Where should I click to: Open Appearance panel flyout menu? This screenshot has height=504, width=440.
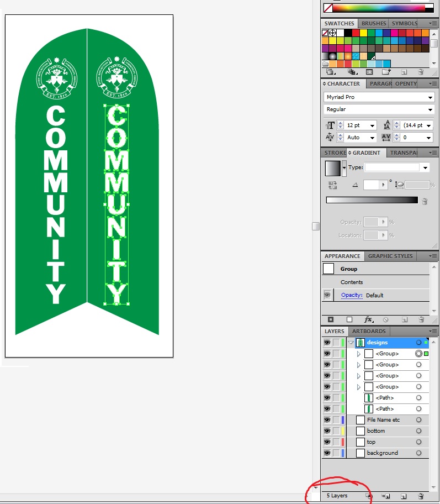point(433,256)
